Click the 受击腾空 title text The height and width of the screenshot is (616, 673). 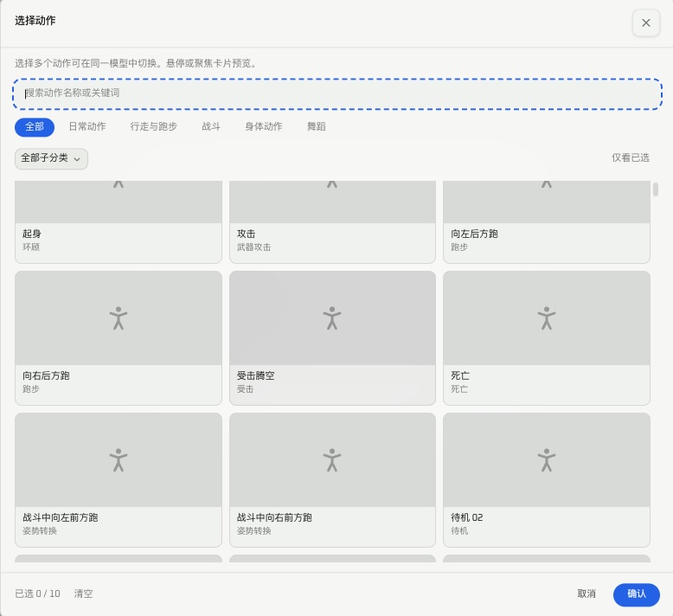click(255, 376)
